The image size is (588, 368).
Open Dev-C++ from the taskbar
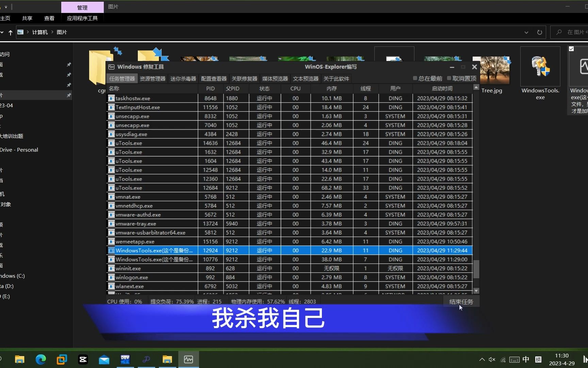pos(125,359)
